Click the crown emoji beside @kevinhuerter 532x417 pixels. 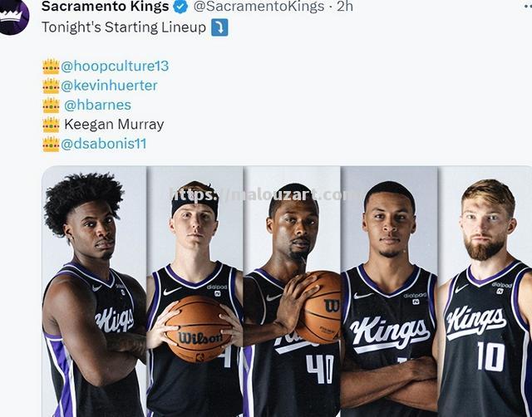click(x=52, y=86)
